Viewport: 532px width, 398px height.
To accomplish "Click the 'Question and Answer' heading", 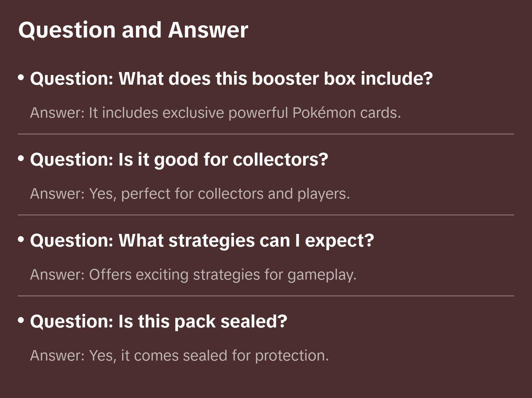I will (x=133, y=30).
